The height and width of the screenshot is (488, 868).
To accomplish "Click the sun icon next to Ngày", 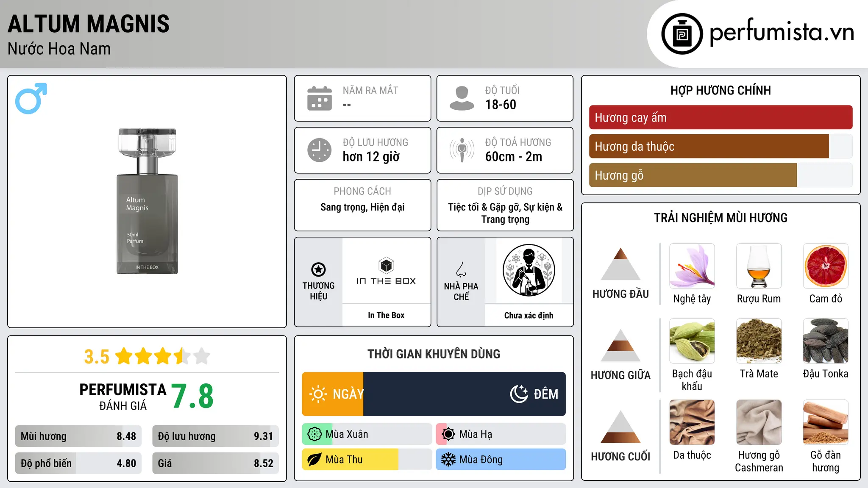I will point(318,394).
